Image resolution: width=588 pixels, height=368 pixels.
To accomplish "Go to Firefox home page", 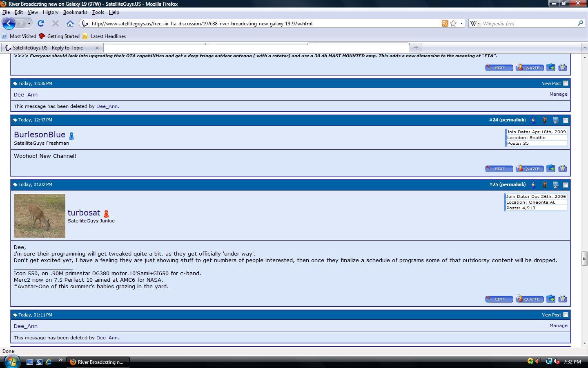I will tap(70, 23).
